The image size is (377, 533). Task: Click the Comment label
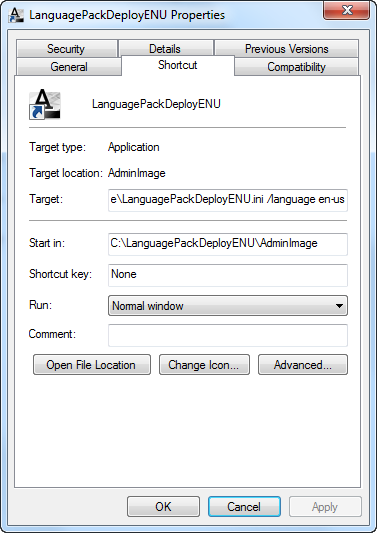(52, 334)
